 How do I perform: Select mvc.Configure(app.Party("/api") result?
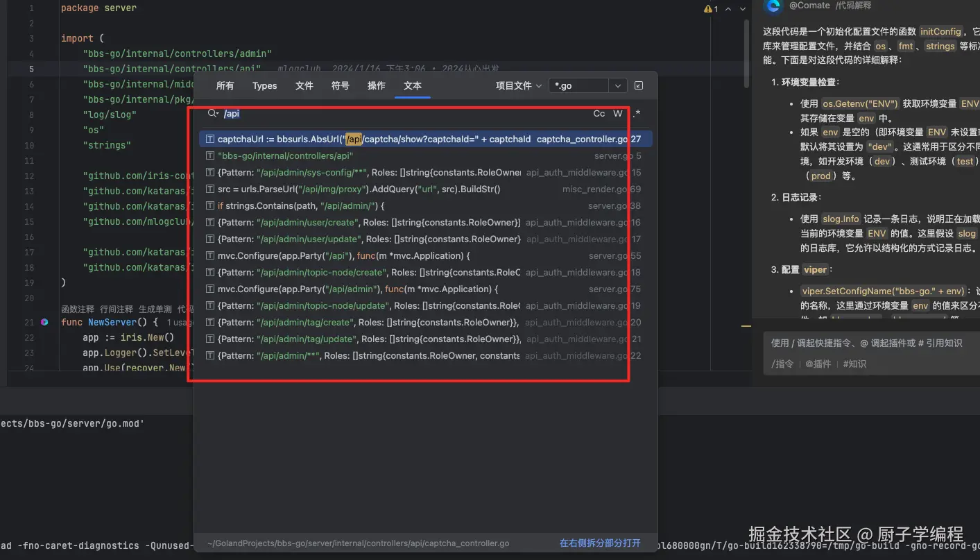pyautogui.click(x=425, y=256)
